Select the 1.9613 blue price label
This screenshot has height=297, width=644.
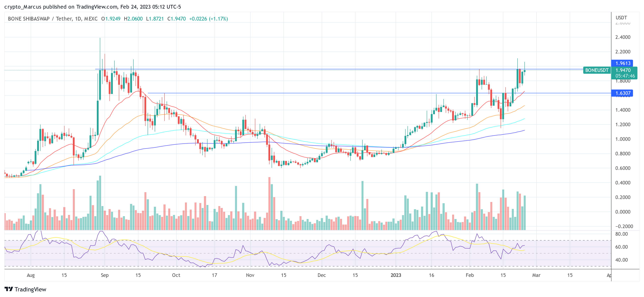point(623,63)
